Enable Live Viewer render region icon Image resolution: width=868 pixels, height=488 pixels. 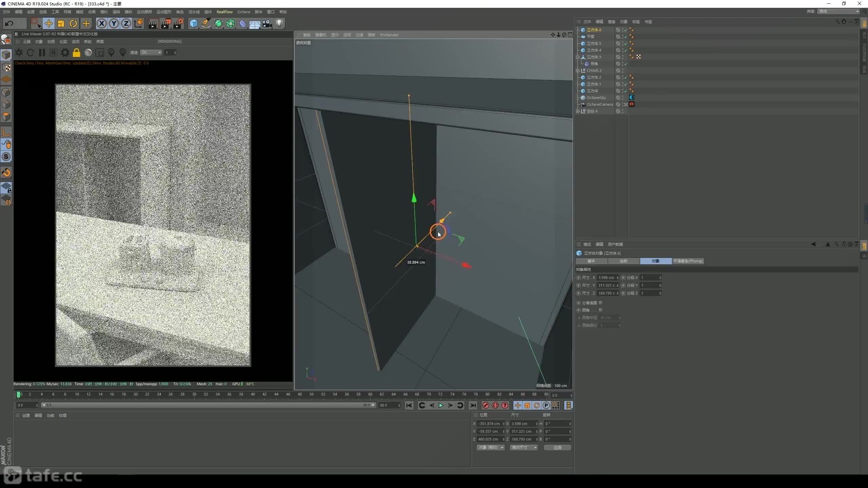click(100, 53)
